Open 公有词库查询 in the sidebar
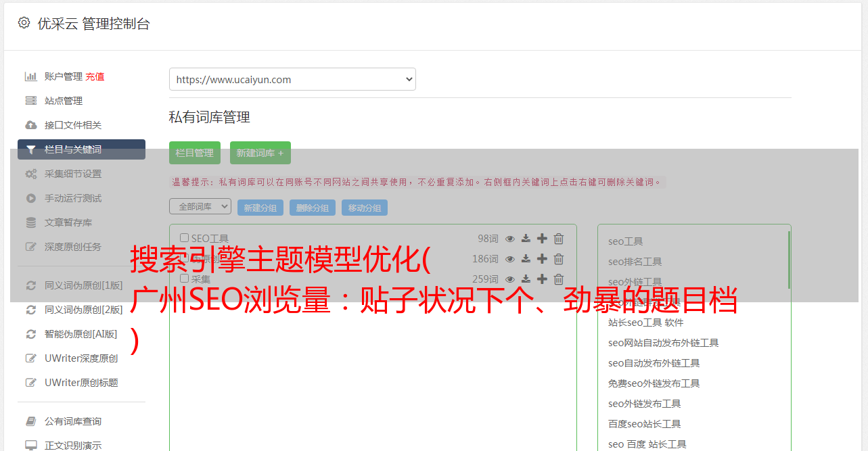868x451 pixels. (x=73, y=421)
